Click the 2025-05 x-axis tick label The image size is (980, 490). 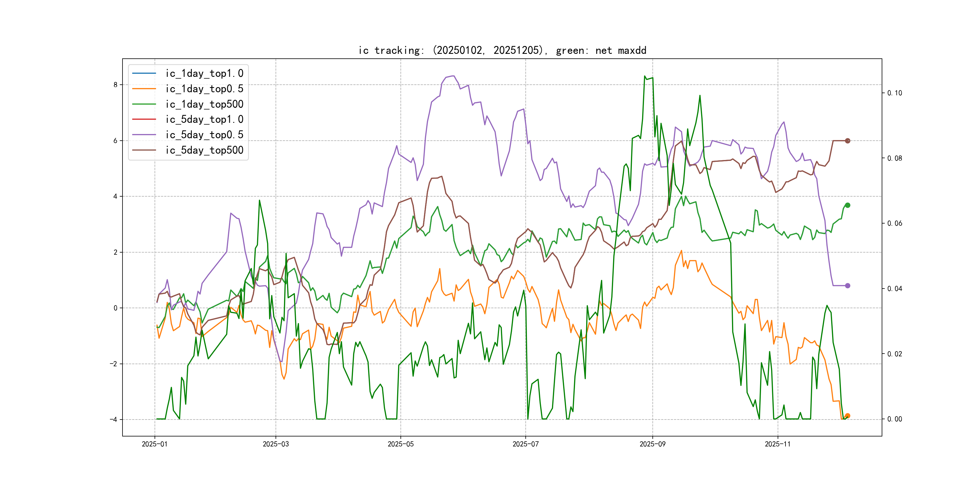coord(400,444)
